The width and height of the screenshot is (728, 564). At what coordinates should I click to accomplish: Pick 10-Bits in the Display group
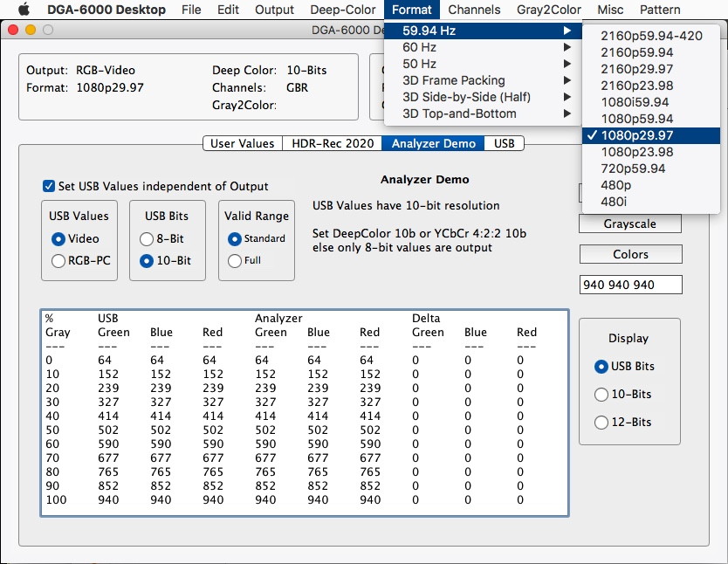(601, 395)
